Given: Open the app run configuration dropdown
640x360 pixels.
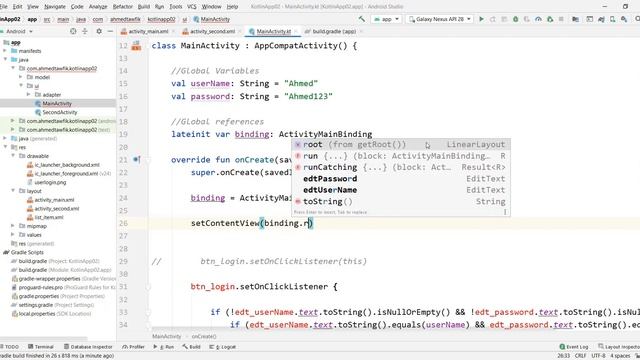Looking at the screenshot, I should coord(387,19).
